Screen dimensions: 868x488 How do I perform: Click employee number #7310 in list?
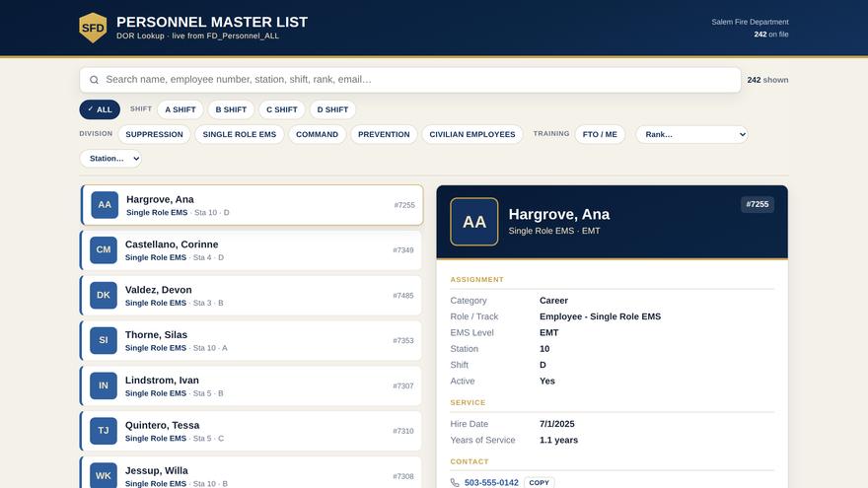[403, 431]
